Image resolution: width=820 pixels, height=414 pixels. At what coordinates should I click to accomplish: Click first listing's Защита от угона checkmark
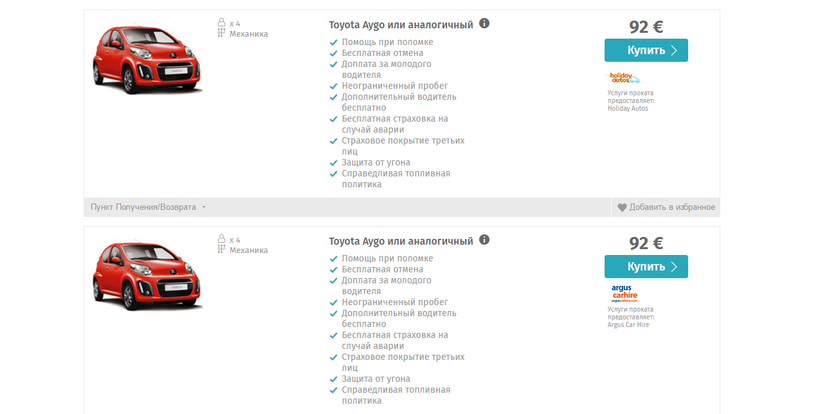click(333, 162)
